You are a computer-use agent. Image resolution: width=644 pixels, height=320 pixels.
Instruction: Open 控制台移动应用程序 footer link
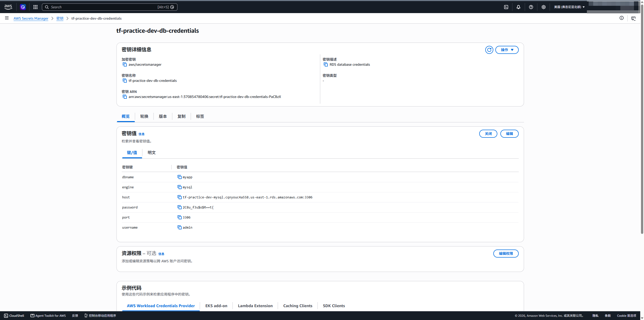click(100, 316)
